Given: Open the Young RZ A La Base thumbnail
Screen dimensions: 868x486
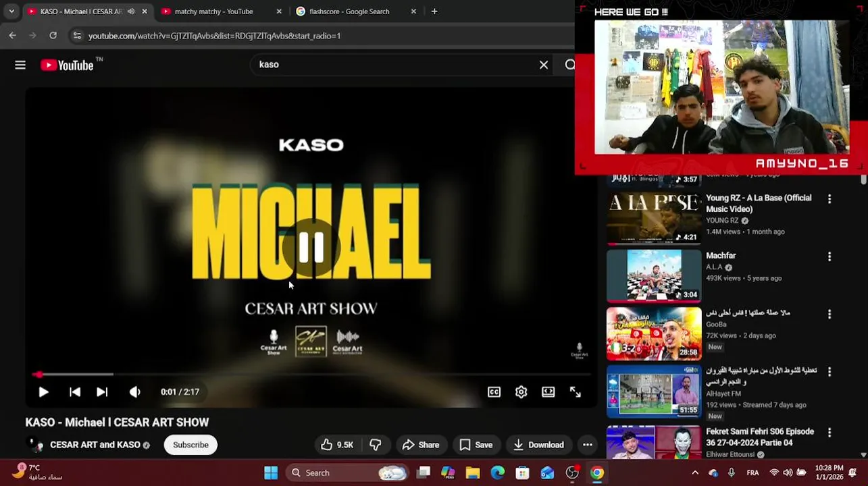Looking at the screenshot, I should coord(654,219).
